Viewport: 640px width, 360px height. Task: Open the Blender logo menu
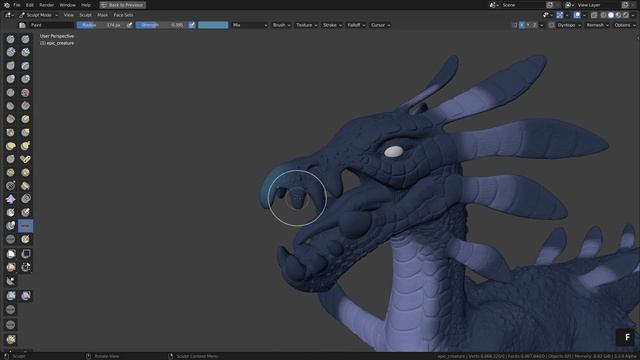point(6,5)
